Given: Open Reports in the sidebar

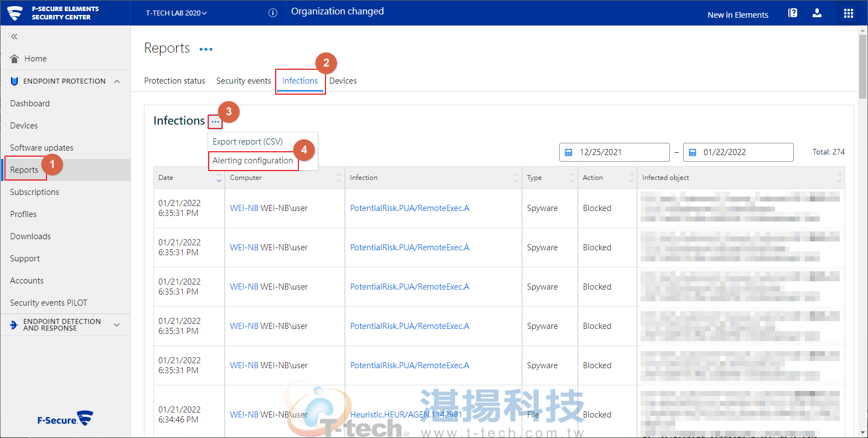Looking at the screenshot, I should click(x=24, y=170).
